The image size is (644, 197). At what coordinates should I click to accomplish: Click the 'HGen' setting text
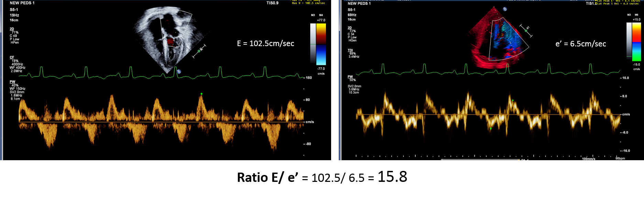pos(352,40)
